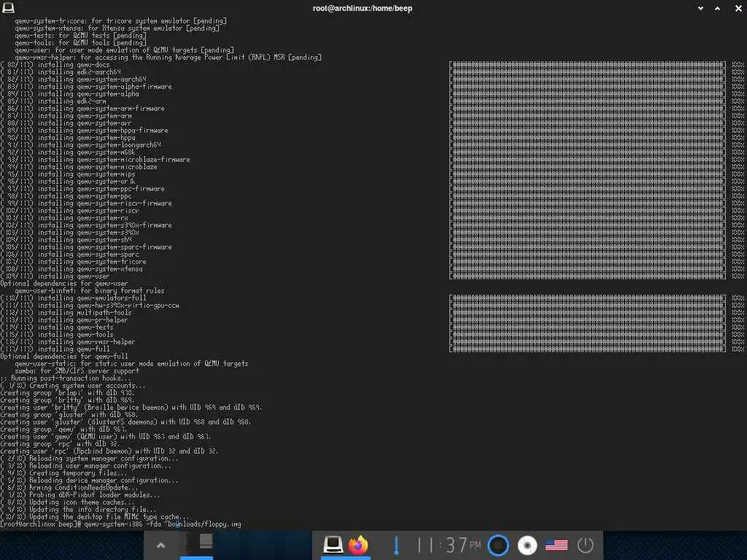Click the command prompt line with qemu-system-i386

(x=120, y=524)
